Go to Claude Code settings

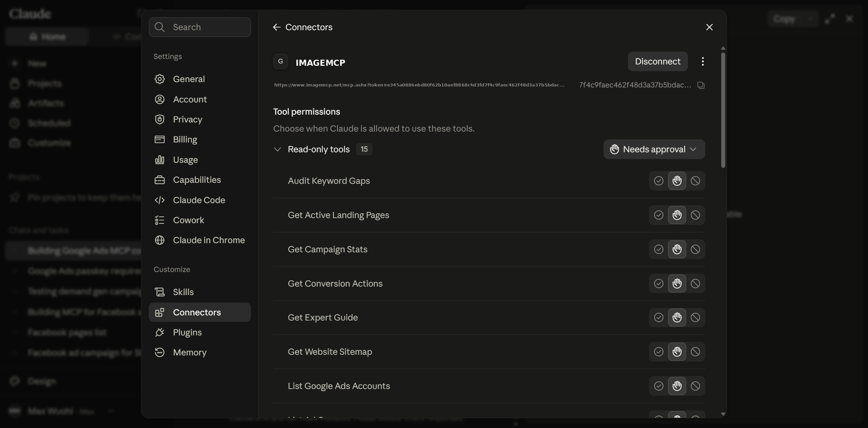point(200,200)
